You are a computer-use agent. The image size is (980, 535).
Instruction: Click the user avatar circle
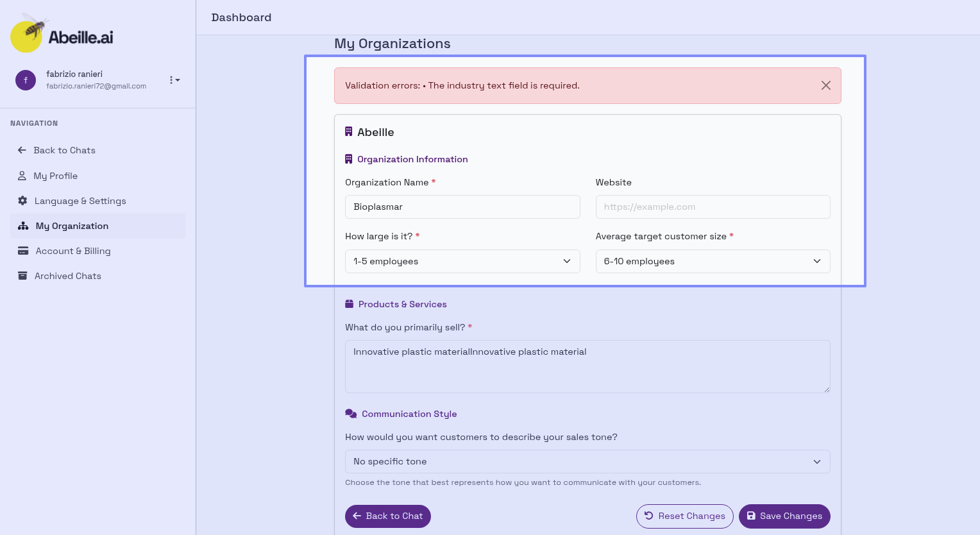click(x=26, y=80)
